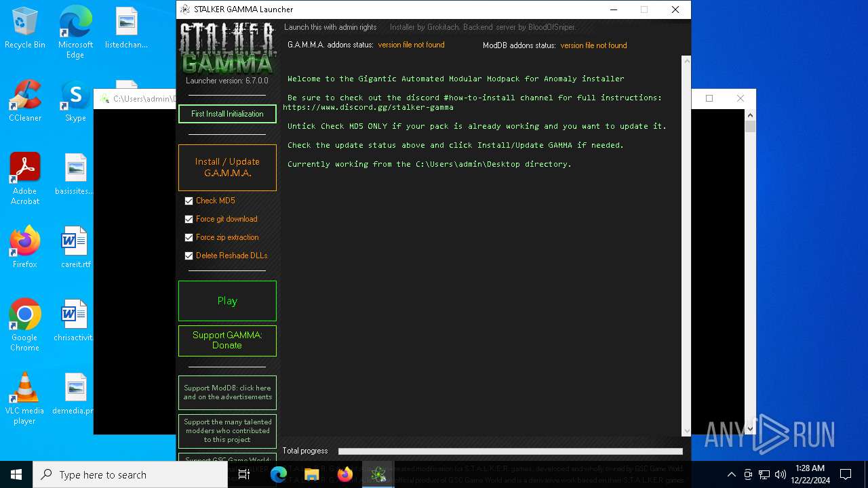The image size is (868, 488).
Task: Click Install / Update G.A.M.M.A. button
Action: (227, 167)
